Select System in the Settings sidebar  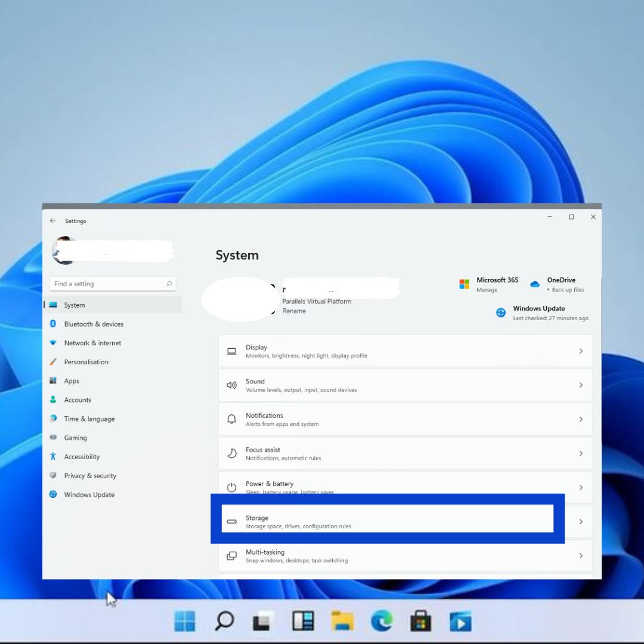click(74, 305)
